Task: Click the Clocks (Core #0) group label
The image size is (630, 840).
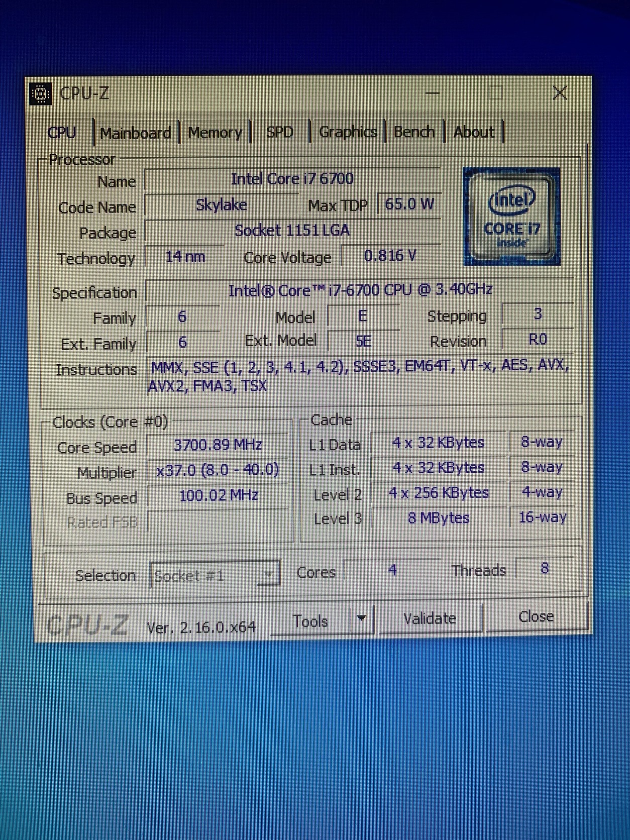Action: (110, 422)
